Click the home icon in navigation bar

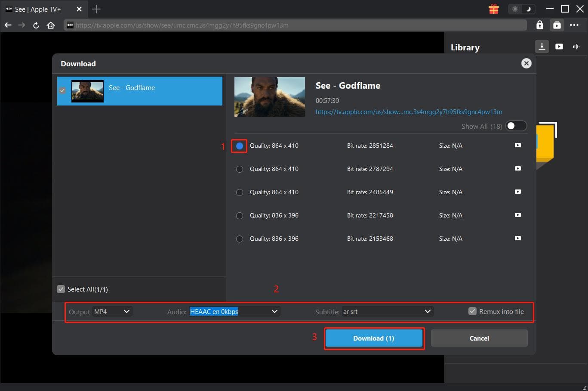51,25
